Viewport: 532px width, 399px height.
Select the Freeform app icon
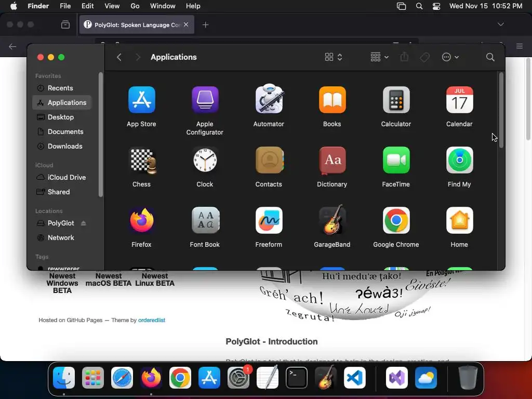(269, 220)
